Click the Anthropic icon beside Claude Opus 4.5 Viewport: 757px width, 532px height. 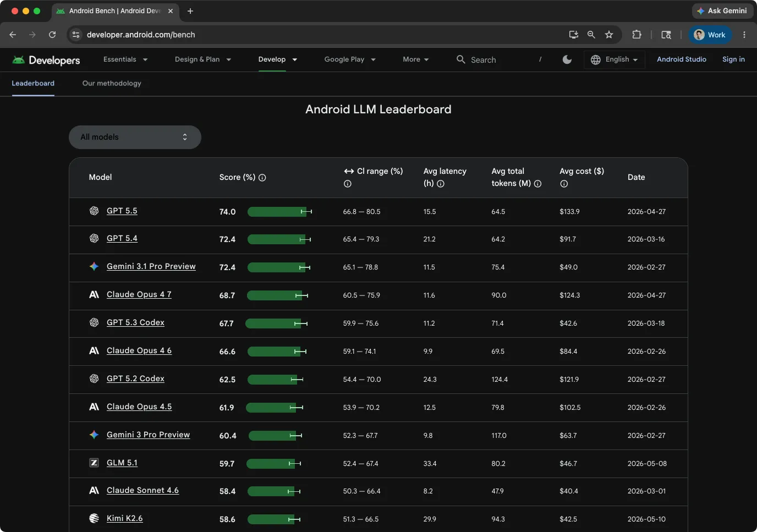[x=94, y=407]
